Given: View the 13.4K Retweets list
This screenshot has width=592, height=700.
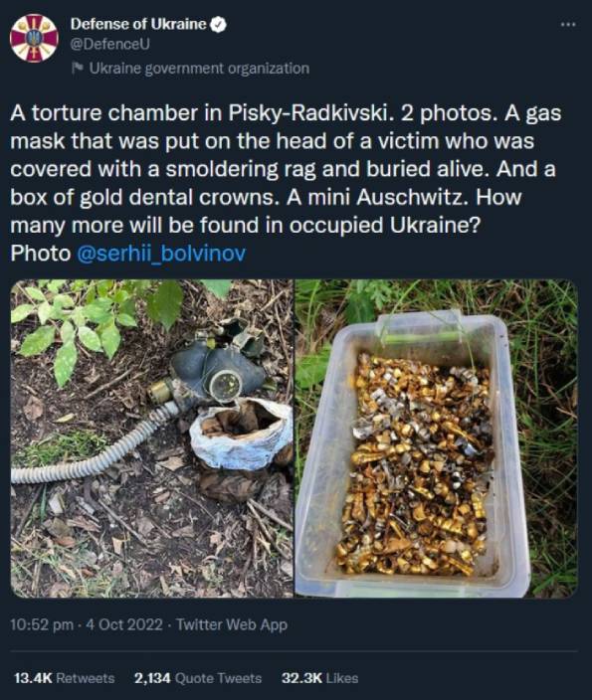Looking at the screenshot, I should coord(65,678).
